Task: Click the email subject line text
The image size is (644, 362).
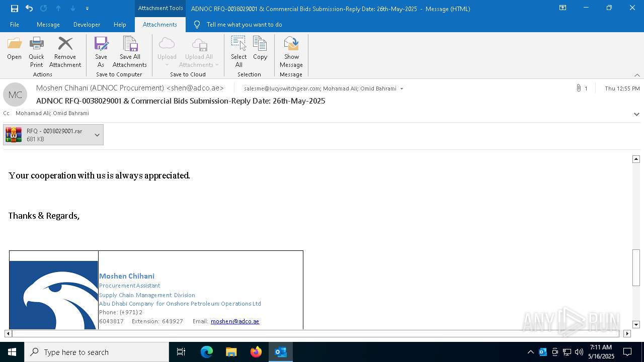Action: (181, 101)
